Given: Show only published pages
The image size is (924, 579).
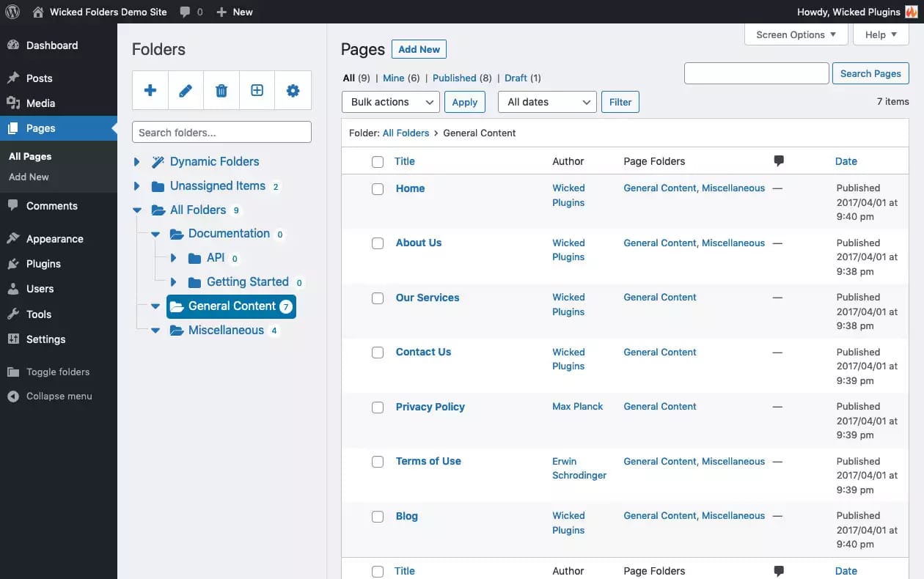Looking at the screenshot, I should point(455,78).
